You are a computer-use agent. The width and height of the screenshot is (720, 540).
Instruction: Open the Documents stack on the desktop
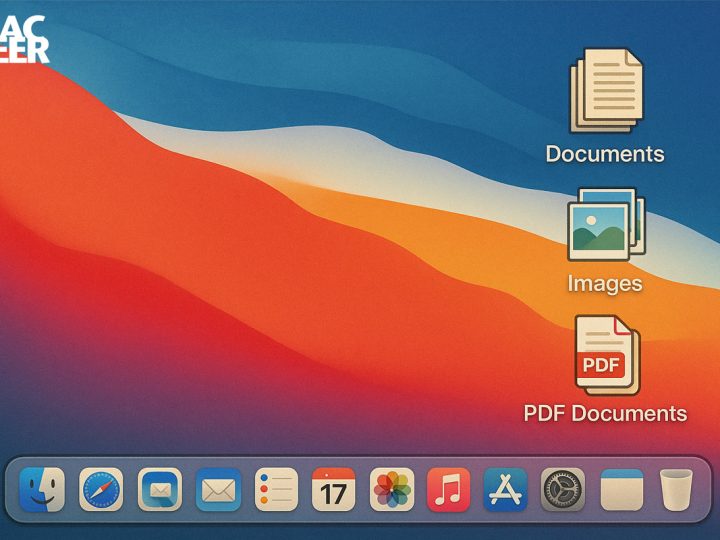pyautogui.click(x=607, y=91)
